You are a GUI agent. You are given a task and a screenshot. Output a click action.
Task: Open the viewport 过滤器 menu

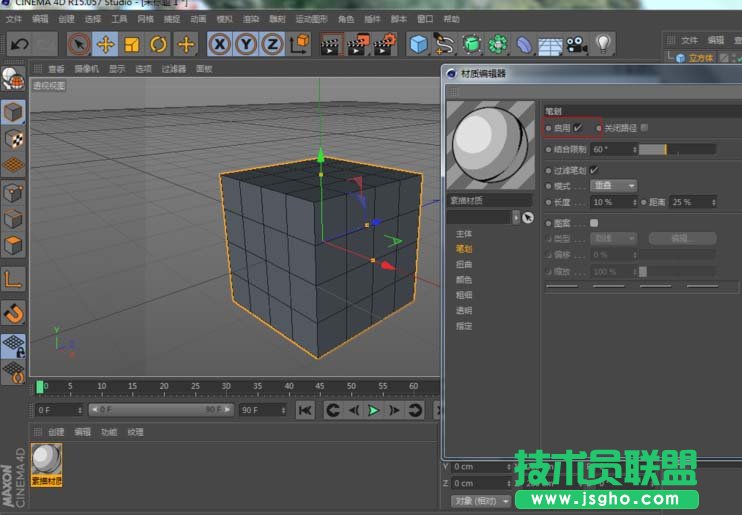[x=174, y=69]
